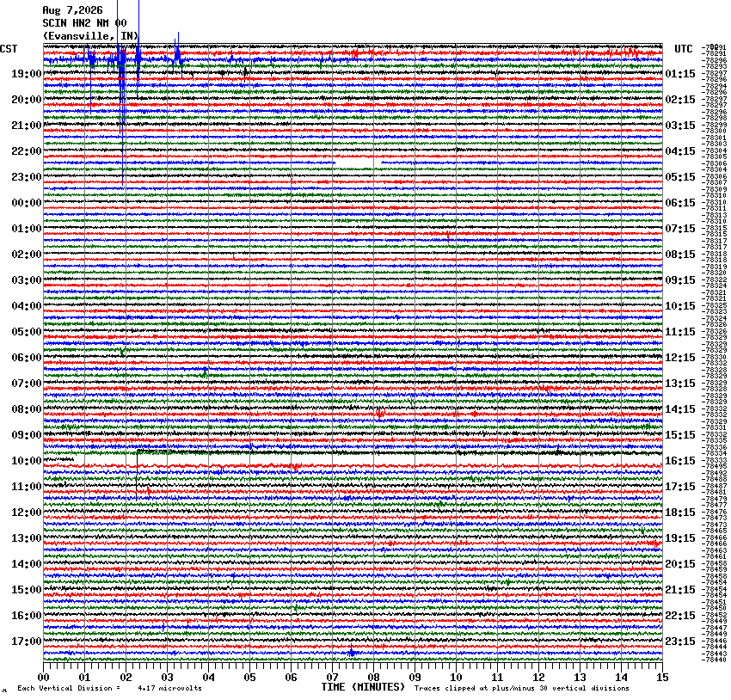Click minute mark 07 on the time axis

click(332, 678)
